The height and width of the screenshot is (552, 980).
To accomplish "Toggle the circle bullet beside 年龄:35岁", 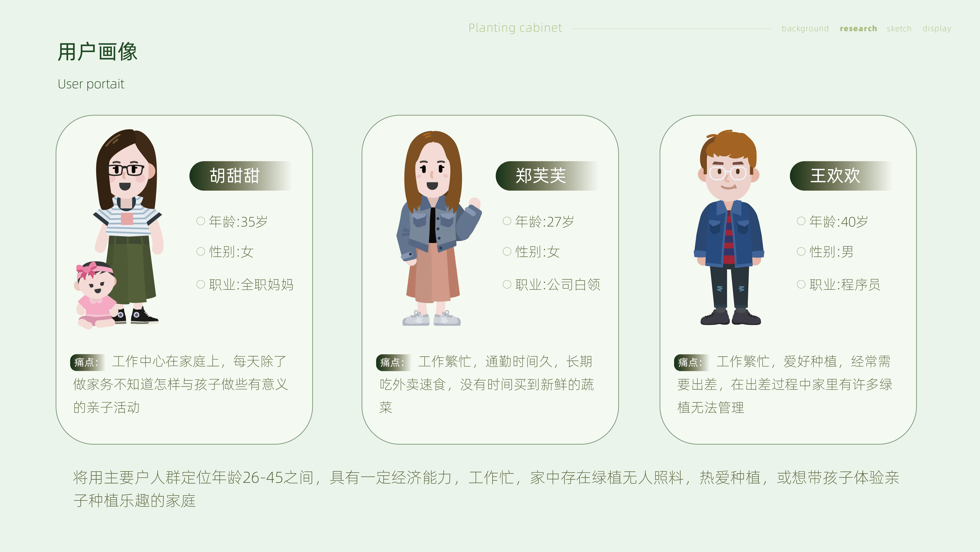I will point(201,221).
